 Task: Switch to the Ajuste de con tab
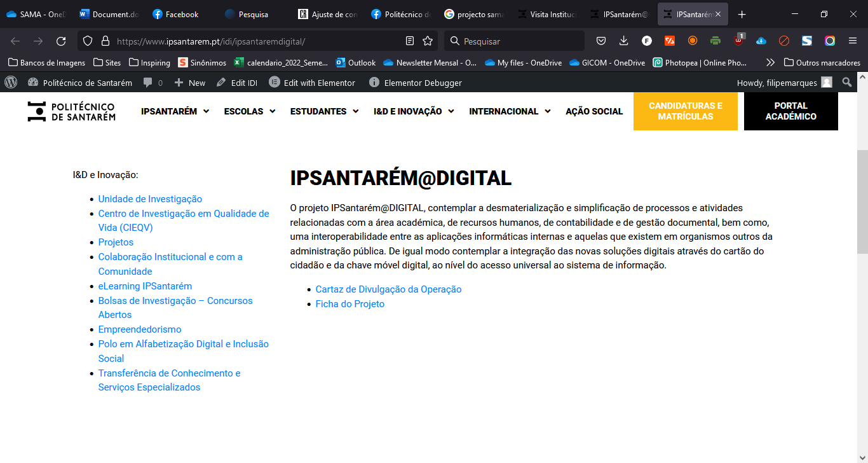(328, 14)
